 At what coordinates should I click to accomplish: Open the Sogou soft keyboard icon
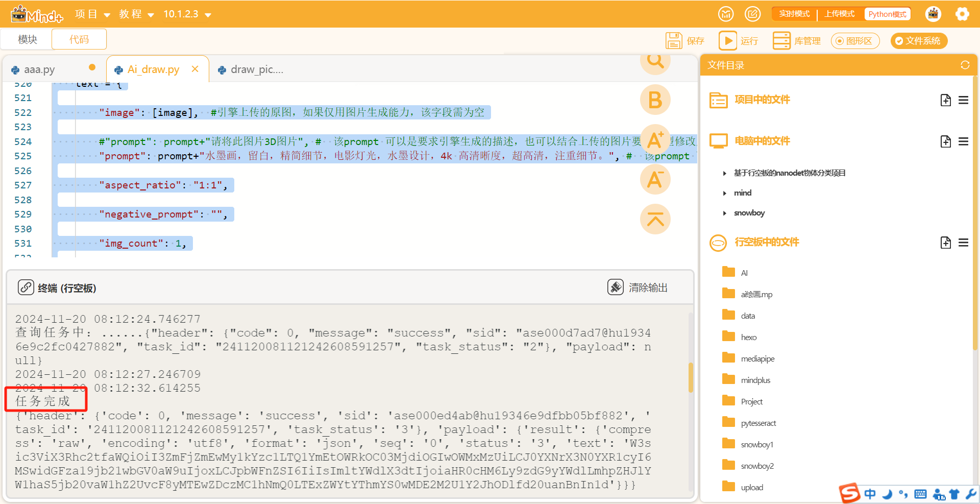[920, 494]
